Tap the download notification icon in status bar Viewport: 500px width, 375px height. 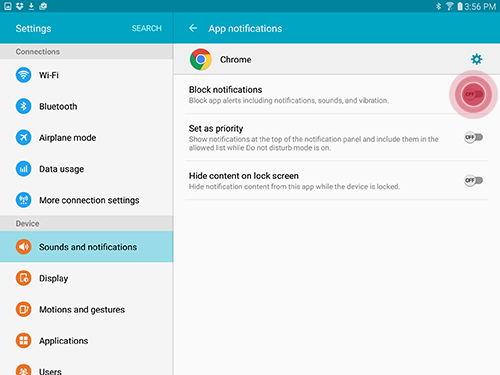pyautogui.click(x=31, y=6)
